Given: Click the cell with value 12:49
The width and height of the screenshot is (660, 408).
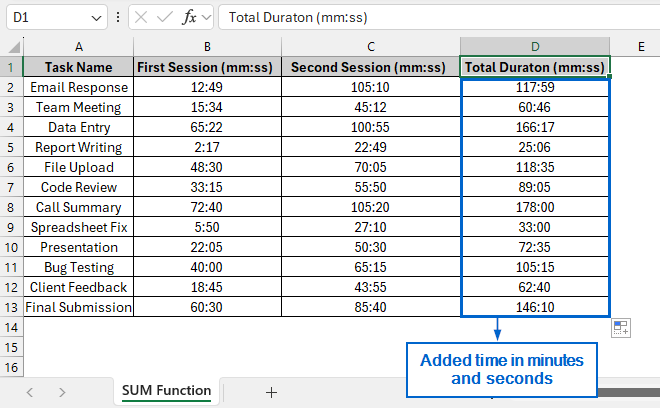Looking at the screenshot, I should pos(207,87).
